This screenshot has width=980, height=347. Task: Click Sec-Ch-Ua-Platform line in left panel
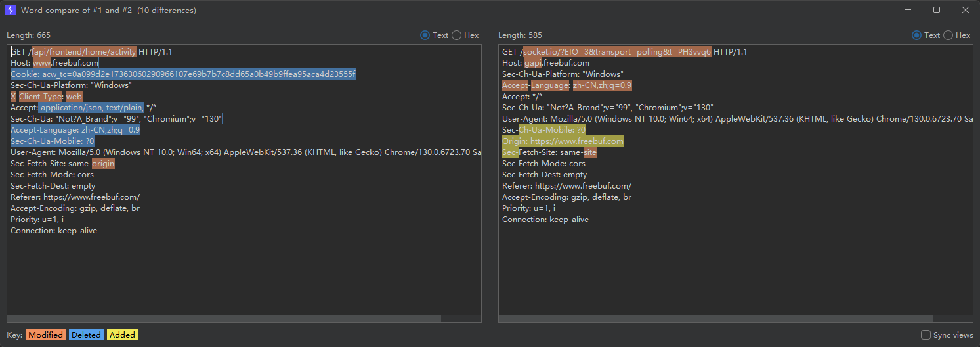click(71, 85)
